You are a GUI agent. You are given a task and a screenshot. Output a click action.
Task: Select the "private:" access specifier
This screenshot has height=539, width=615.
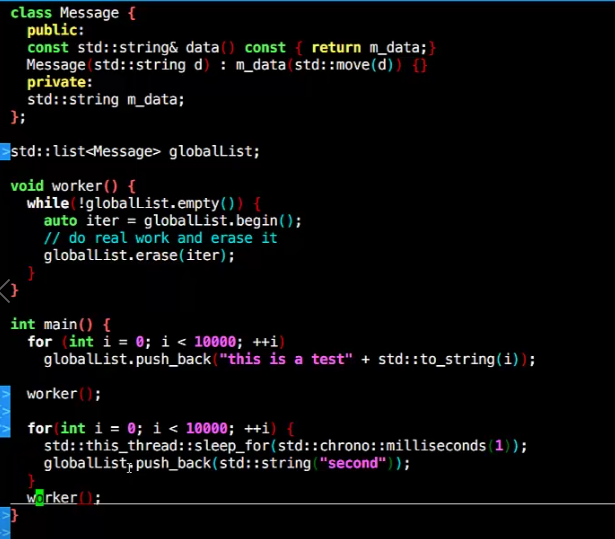click(60, 82)
